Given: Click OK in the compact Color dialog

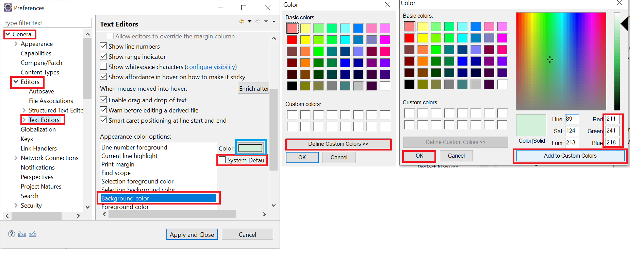Looking at the screenshot, I should pos(302,157).
